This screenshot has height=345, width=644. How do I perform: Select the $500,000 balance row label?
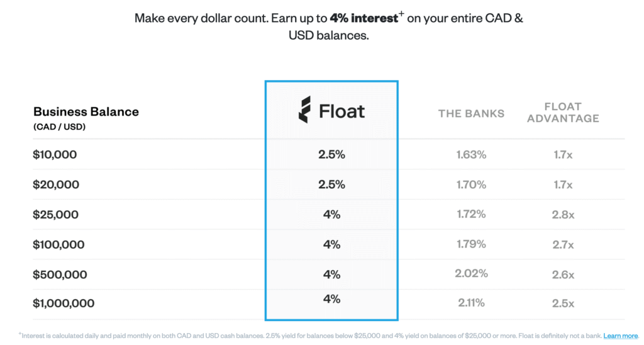[60, 275]
